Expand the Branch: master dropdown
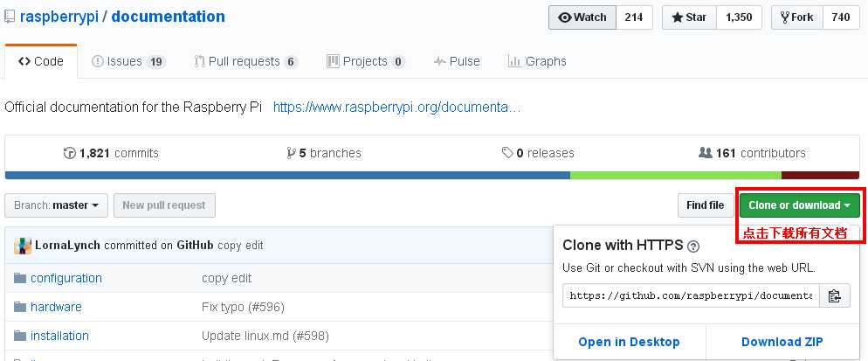The height and width of the screenshot is (361, 868). point(57,205)
